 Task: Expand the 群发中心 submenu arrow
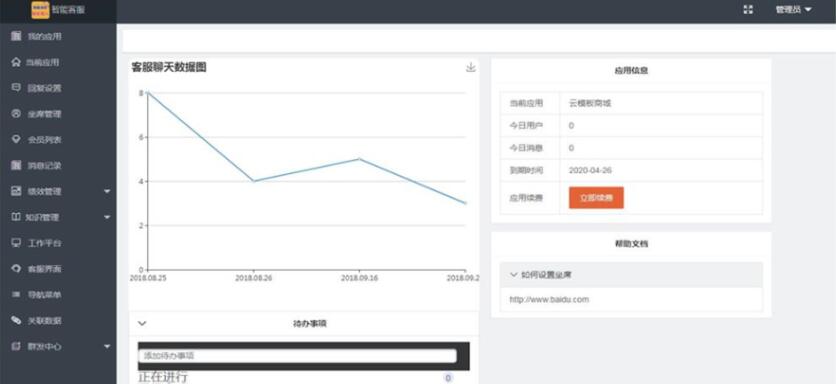[x=107, y=346]
